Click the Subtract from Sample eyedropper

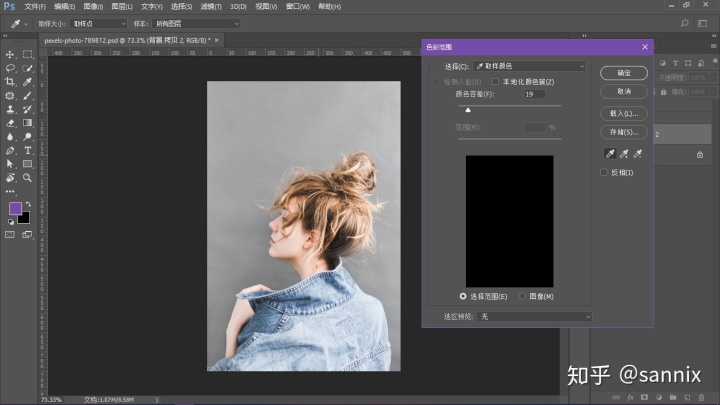638,154
